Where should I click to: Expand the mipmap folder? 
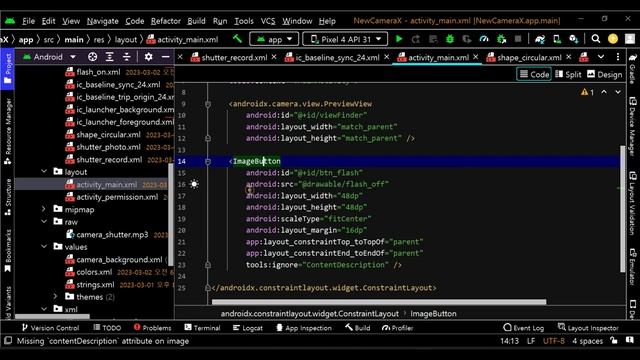[44, 209]
